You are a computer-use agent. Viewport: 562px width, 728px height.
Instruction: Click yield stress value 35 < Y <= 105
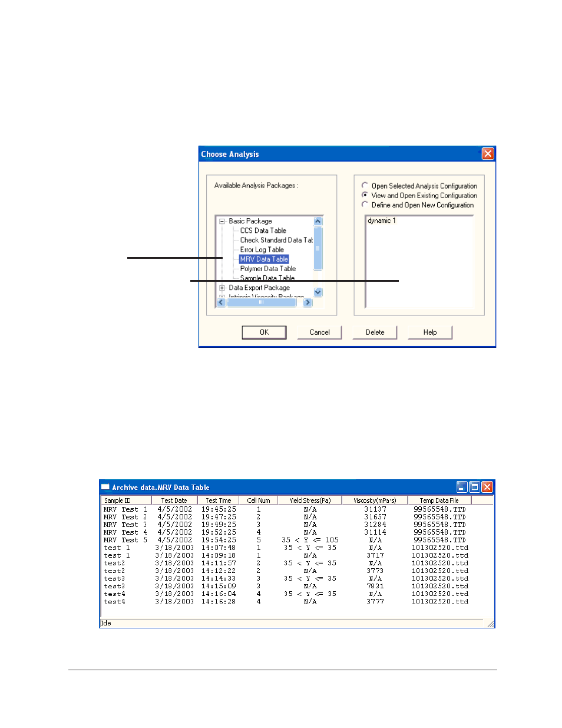(x=310, y=540)
